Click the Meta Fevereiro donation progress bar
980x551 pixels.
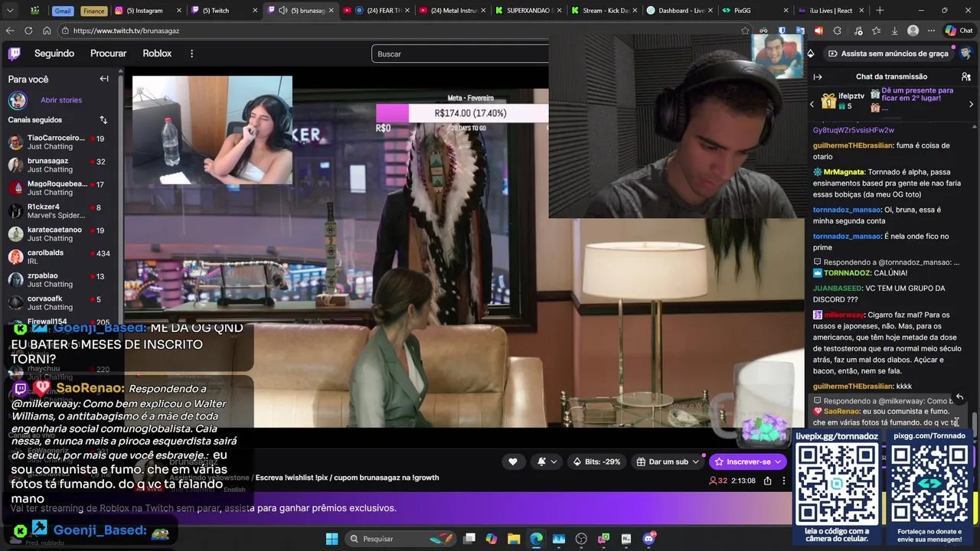[462, 113]
